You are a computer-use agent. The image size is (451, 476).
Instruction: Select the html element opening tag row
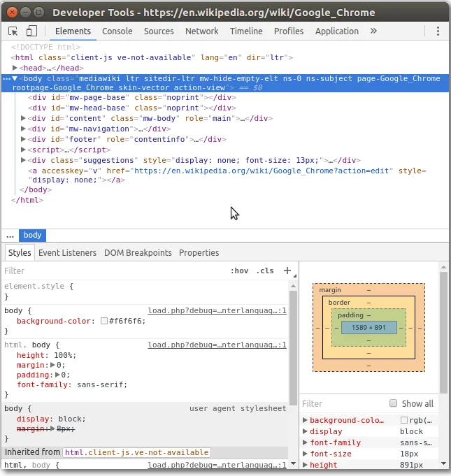pos(152,57)
